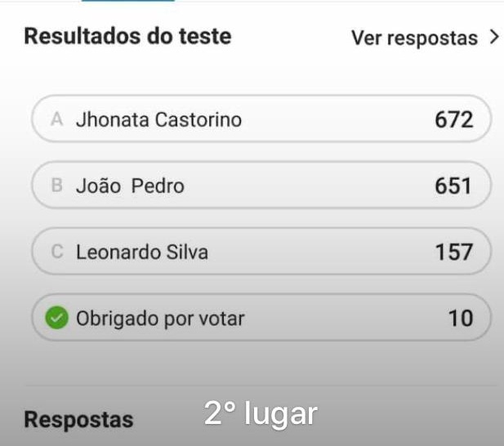Click the green checkmark icon

click(57, 318)
